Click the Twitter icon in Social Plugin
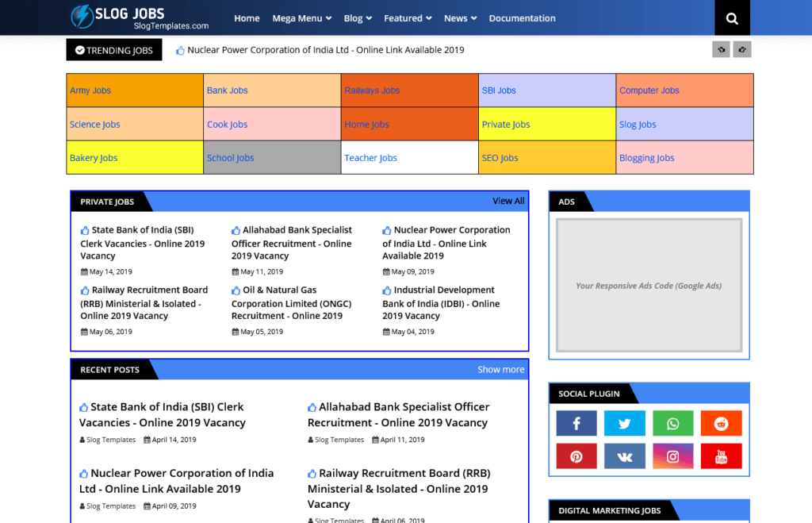This screenshot has width=812, height=523. pos(625,423)
